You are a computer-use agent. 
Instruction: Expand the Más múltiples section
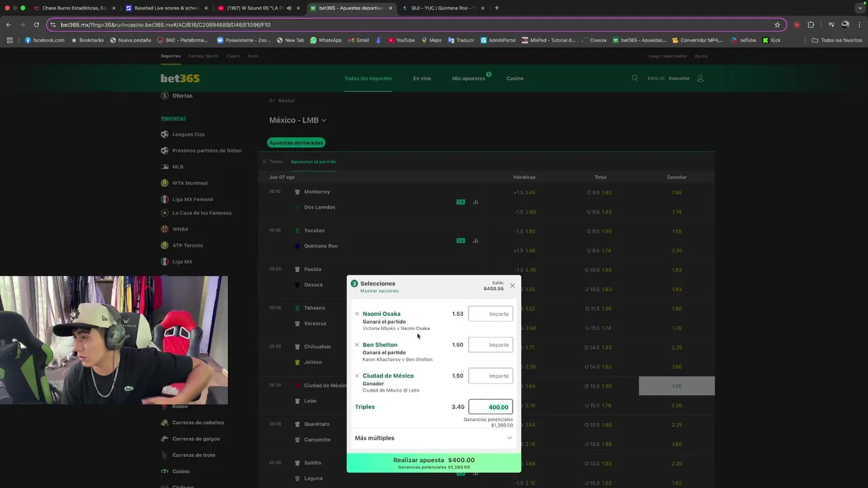point(433,438)
